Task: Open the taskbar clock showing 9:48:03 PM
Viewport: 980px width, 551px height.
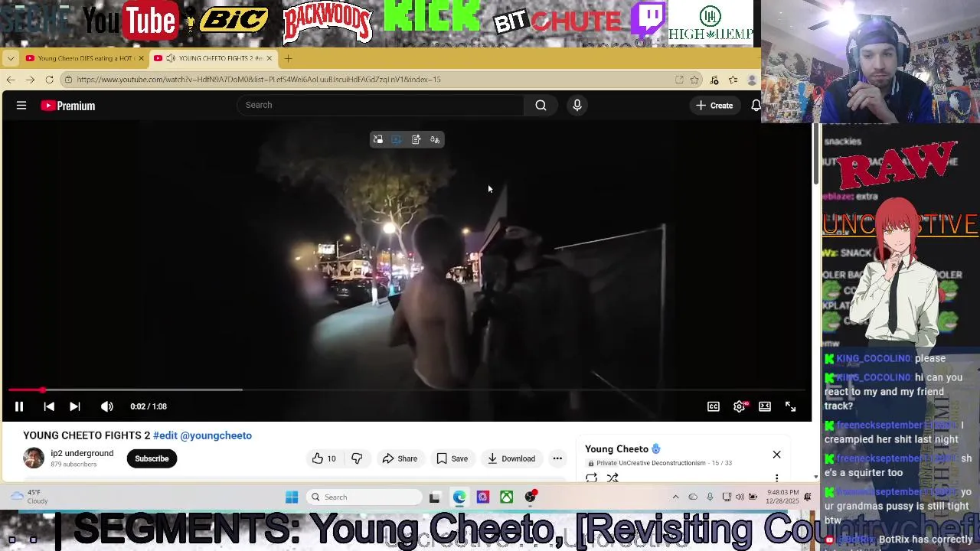Action: 782,497
